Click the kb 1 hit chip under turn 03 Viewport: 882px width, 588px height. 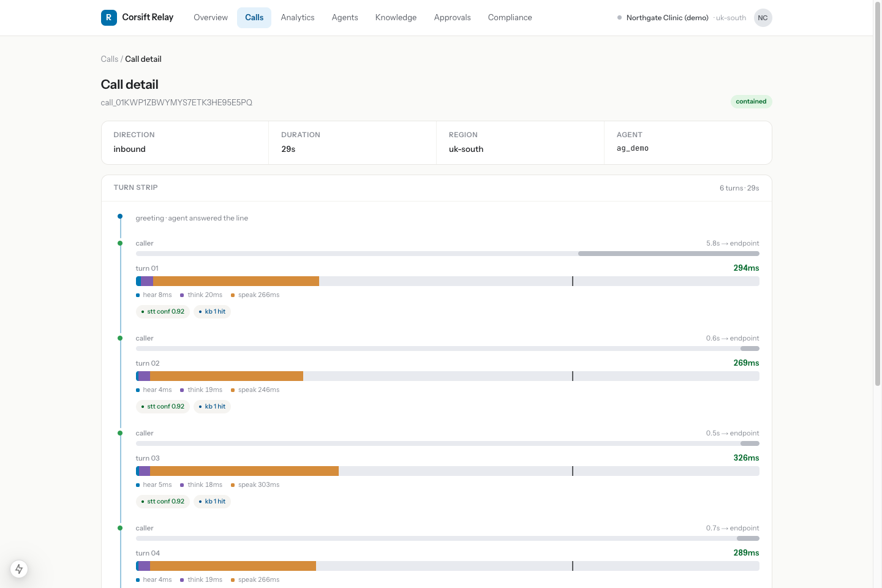213,502
